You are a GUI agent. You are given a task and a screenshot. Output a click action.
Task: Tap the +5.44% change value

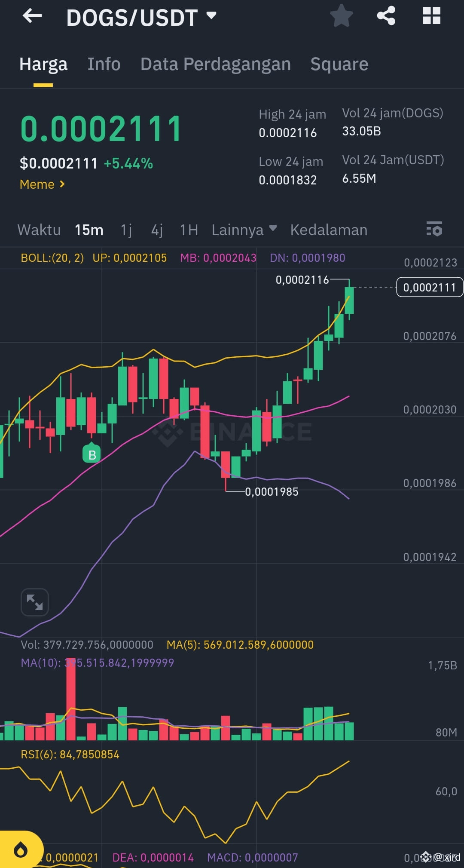(128, 163)
